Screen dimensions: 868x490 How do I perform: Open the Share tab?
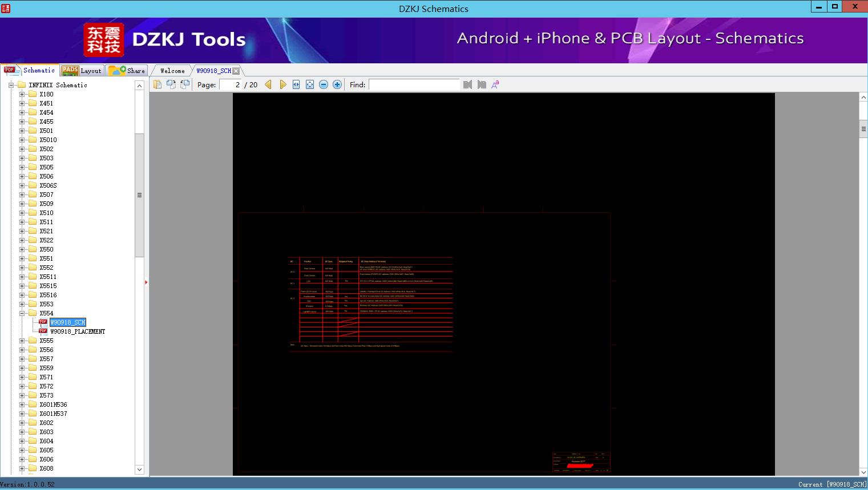127,71
